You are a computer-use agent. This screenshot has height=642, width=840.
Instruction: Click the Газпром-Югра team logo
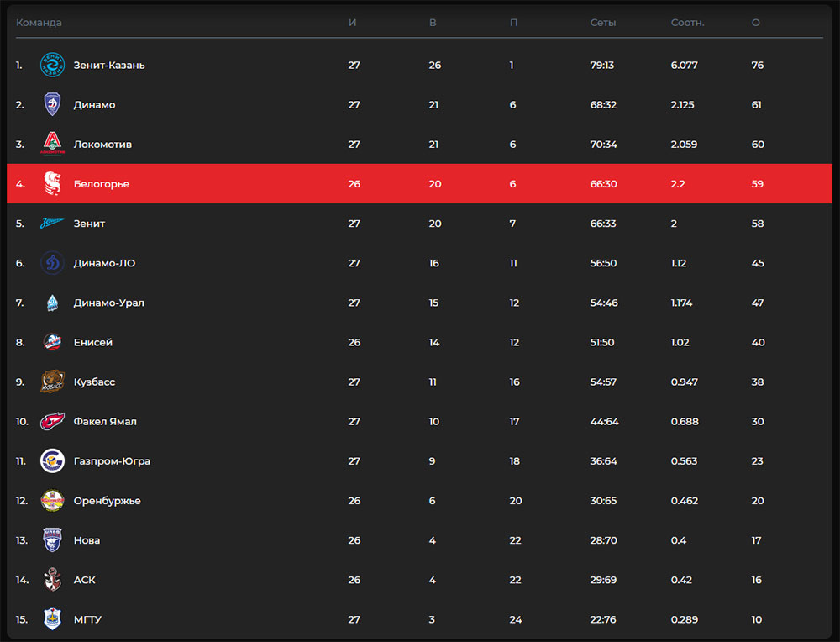click(x=52, y=460)
